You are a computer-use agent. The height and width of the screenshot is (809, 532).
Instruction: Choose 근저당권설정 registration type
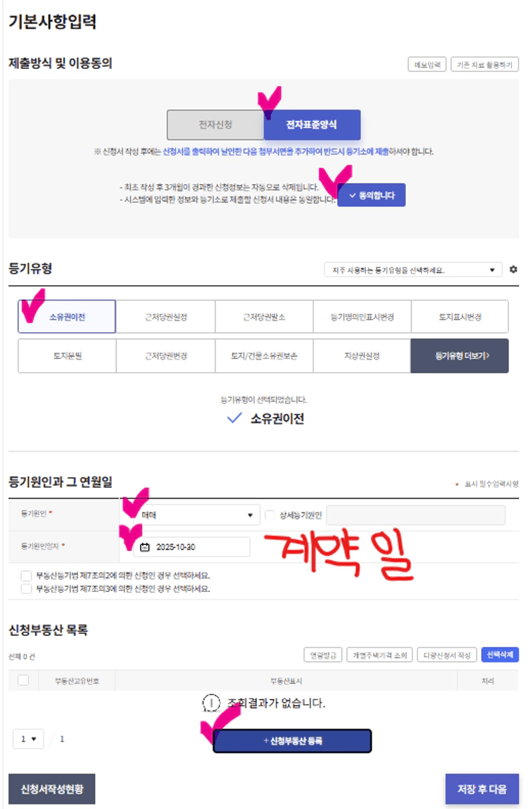click(x=166, y=317)
